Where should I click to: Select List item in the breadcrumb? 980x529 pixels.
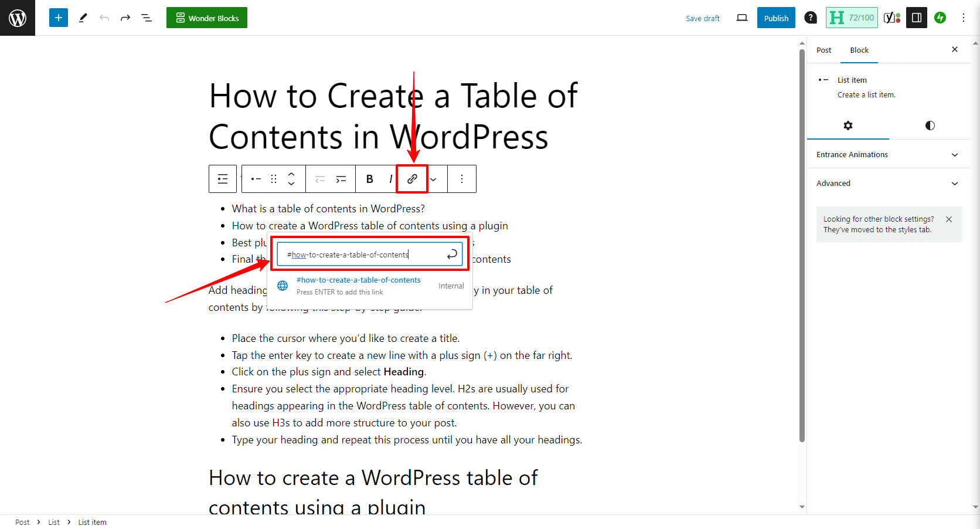pyautogui.click(x=93, y=522)
